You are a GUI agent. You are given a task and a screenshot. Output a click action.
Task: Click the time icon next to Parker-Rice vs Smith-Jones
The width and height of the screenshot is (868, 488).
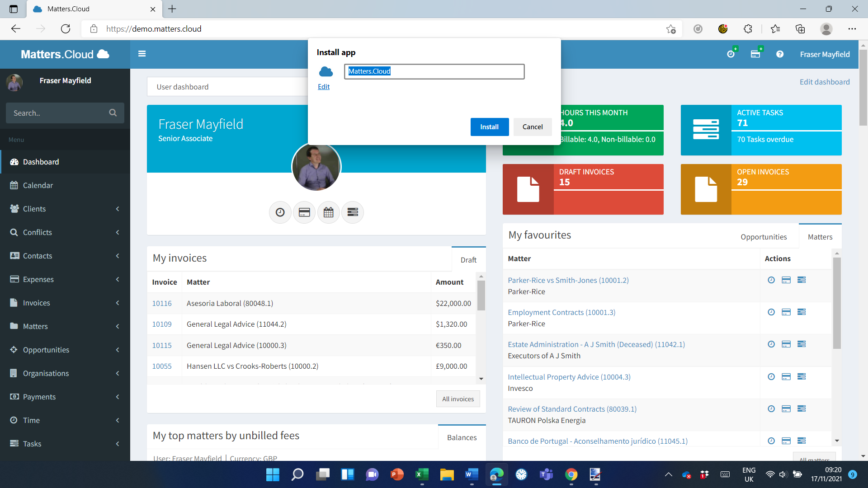point(771,280)
